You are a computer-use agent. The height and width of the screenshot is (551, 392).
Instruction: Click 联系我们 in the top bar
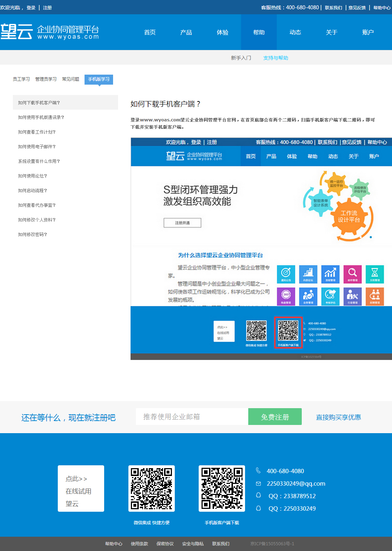point(334,7)
